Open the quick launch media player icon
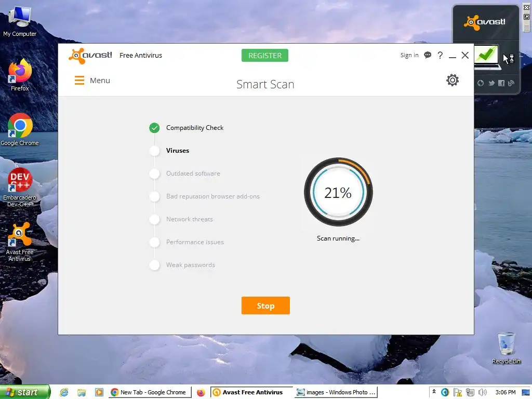532x399 pixels. [x=99, y=393]
